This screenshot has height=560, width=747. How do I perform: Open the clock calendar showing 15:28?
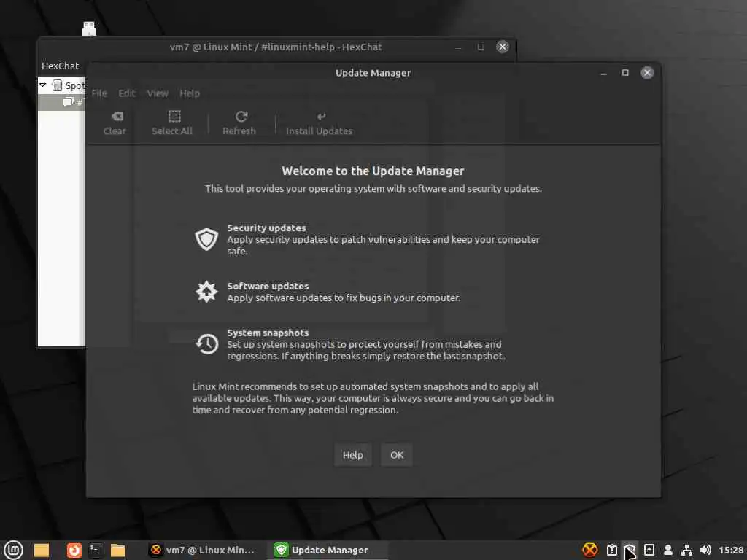[731, 550]
